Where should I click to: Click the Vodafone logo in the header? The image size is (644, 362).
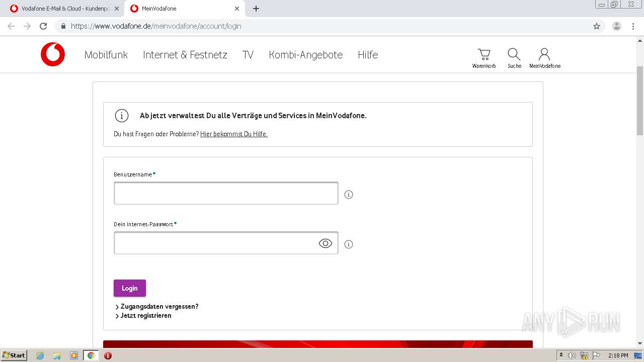(x=53, y=54)
